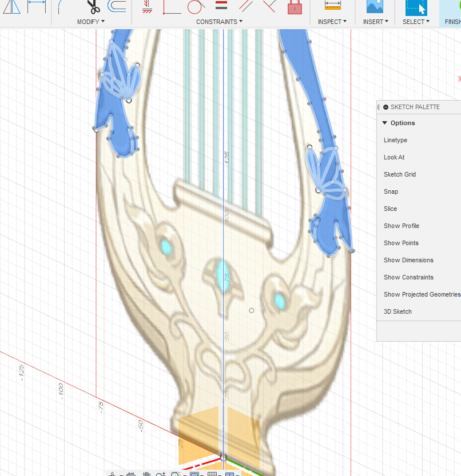Screen dimensions: 461x476
Task: Click the Show Profile option
Action: [x=402, y=226]
